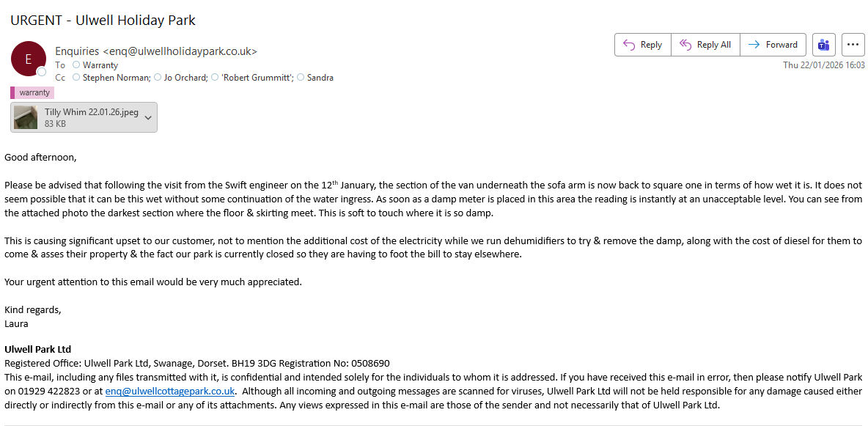This screenshot has width=868, height=426.
Task: Open the More actions ellipsis menu
Action: [853, 45]
